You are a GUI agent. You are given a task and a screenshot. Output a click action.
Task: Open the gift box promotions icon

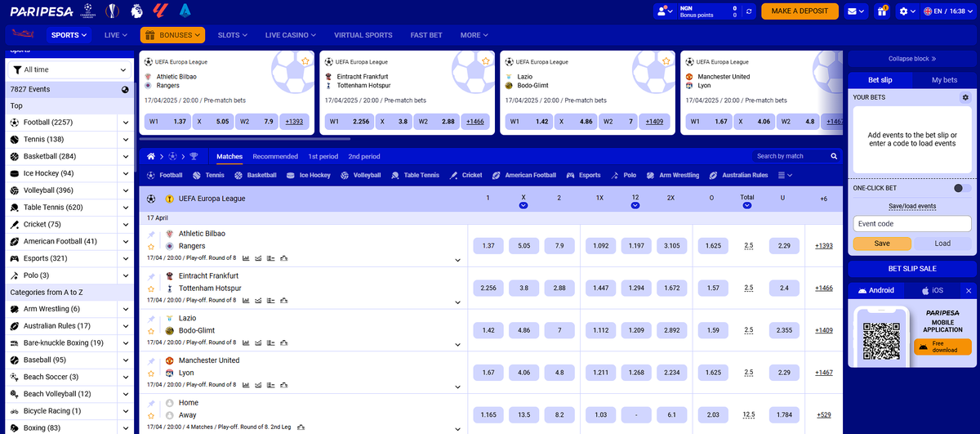click(x=882, y=11)
